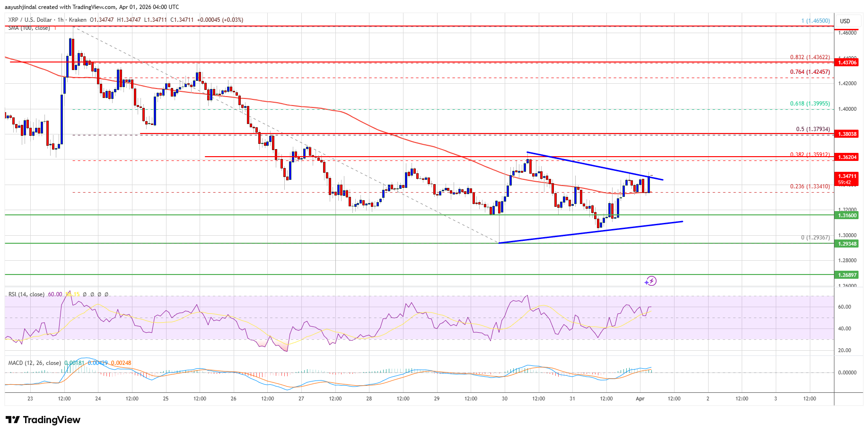Click the purple lightning bolt event icon
The width and height of the screenshot is (868, 434).
[650, 281]
